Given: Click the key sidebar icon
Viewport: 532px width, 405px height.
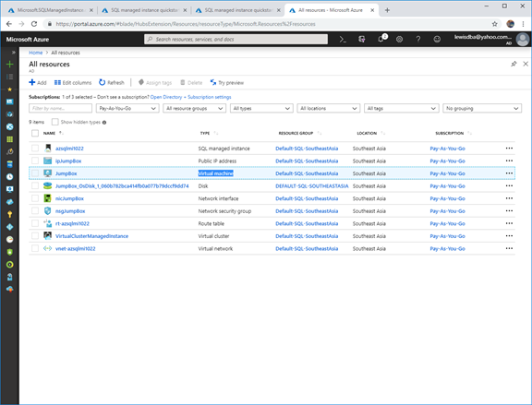Looking at the screenshot, I should tap(10, 214).
